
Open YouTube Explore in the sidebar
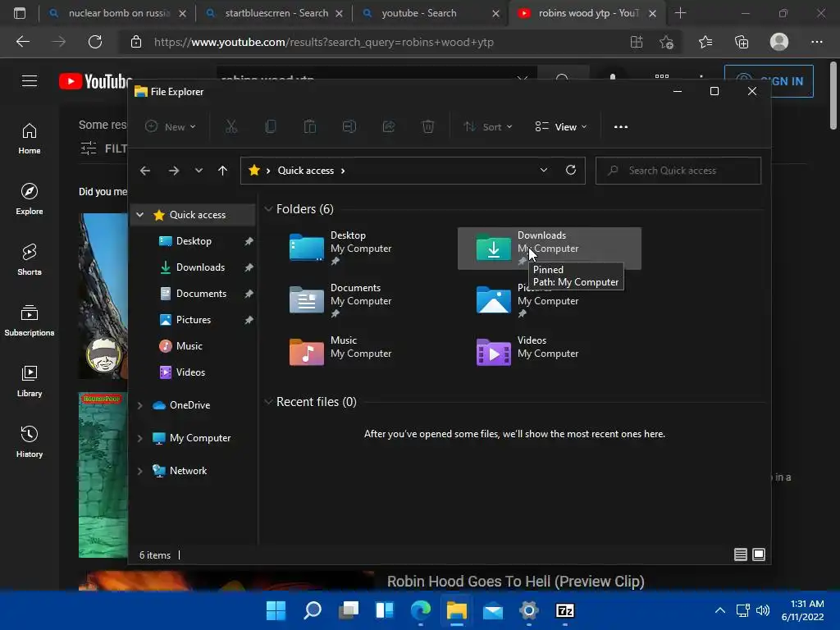pos(30,199)
